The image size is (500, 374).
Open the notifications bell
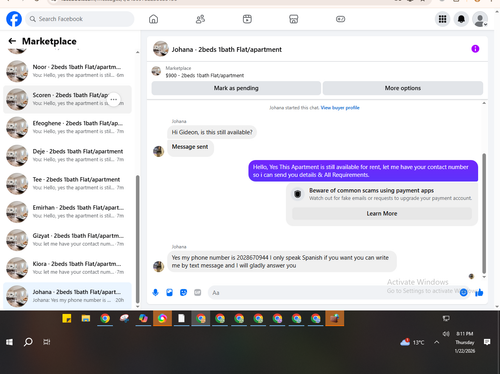[x=461, y=19]
